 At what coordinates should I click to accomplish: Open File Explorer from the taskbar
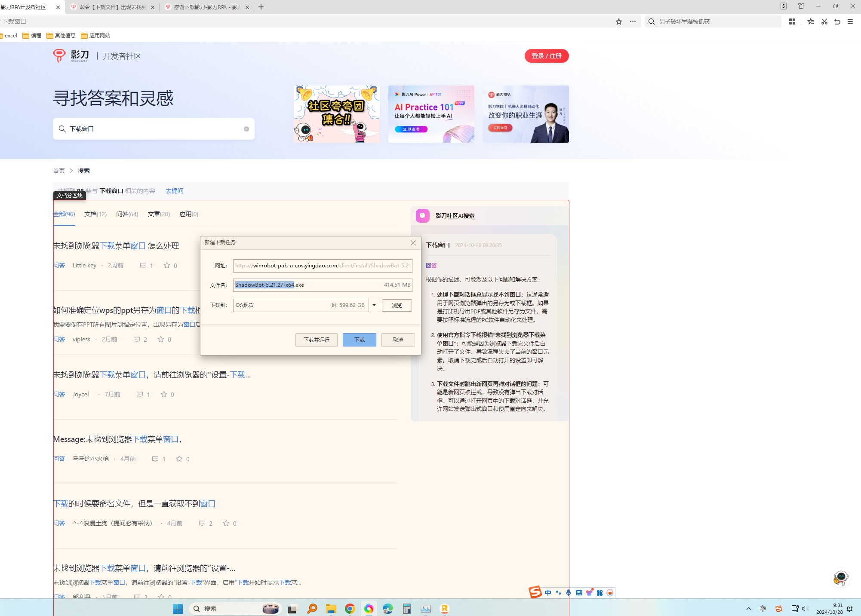tap(331, 609)
